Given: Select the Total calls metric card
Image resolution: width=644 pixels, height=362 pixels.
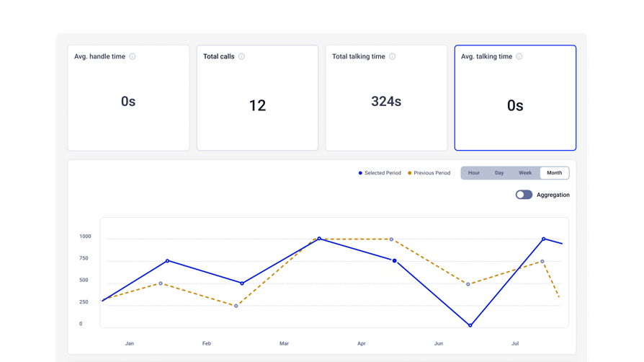Looking at the screenshot, I should (x=257, y=98).
